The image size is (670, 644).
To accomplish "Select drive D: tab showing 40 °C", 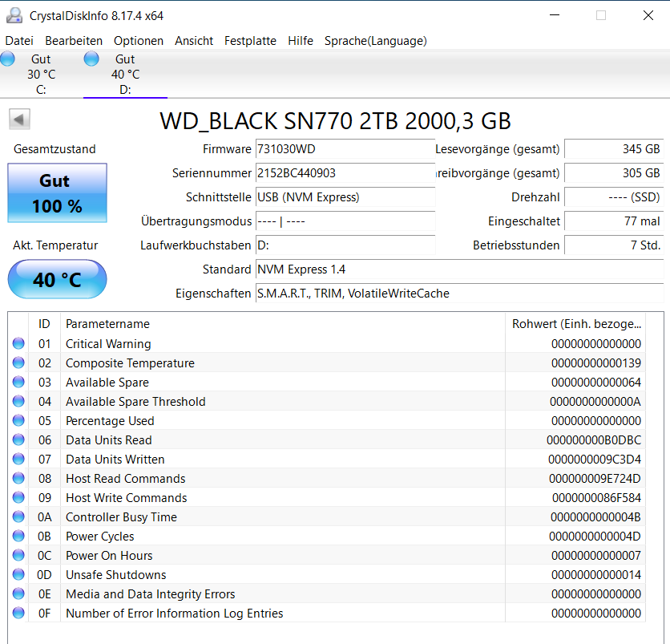I will coord(125,74).
